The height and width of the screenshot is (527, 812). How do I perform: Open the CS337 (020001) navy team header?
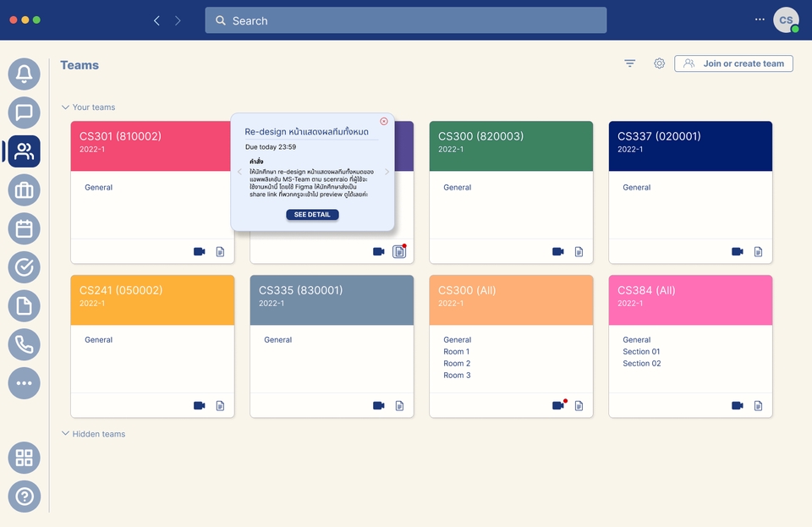pos(690,146)
